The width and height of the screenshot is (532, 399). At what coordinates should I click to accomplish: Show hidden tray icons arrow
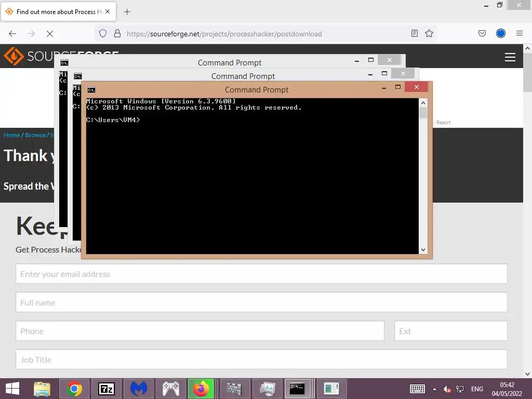(435, 389)
